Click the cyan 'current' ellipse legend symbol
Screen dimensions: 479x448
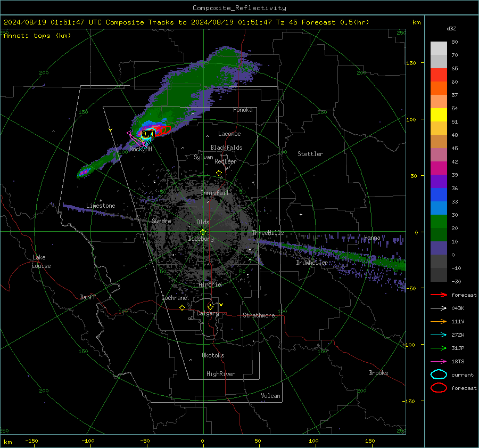(439, 374)
